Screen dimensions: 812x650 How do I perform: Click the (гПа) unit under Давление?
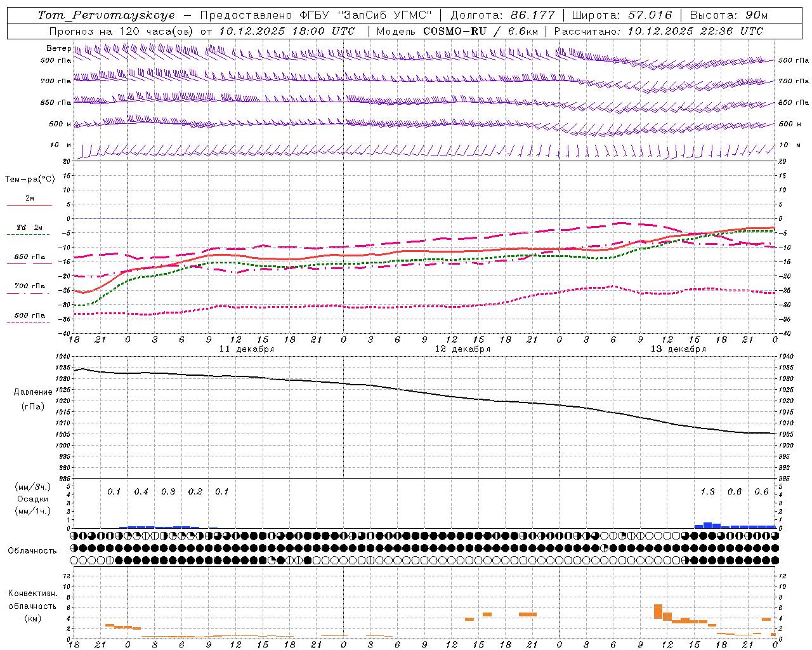(33, 407)
